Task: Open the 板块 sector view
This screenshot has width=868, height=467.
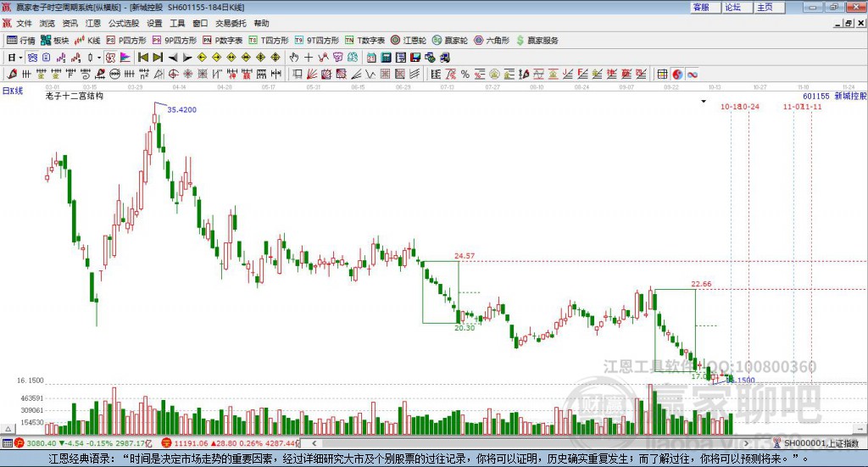Action: click(x=54, y=41)
